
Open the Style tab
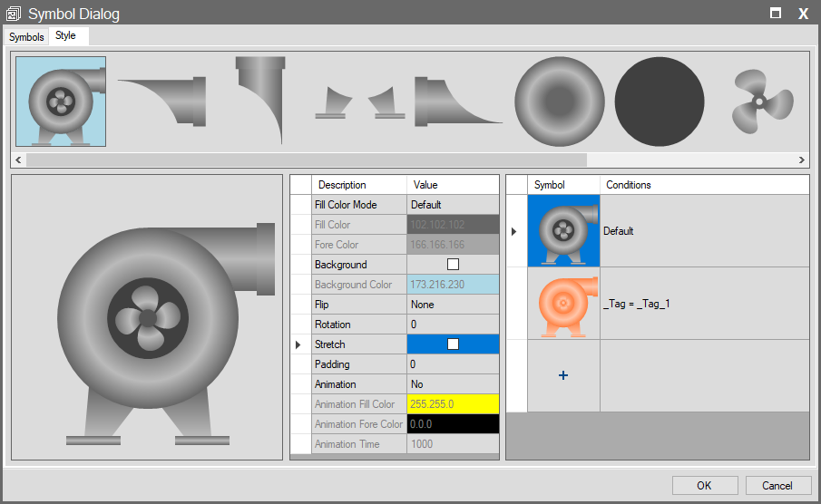point(66,36)
